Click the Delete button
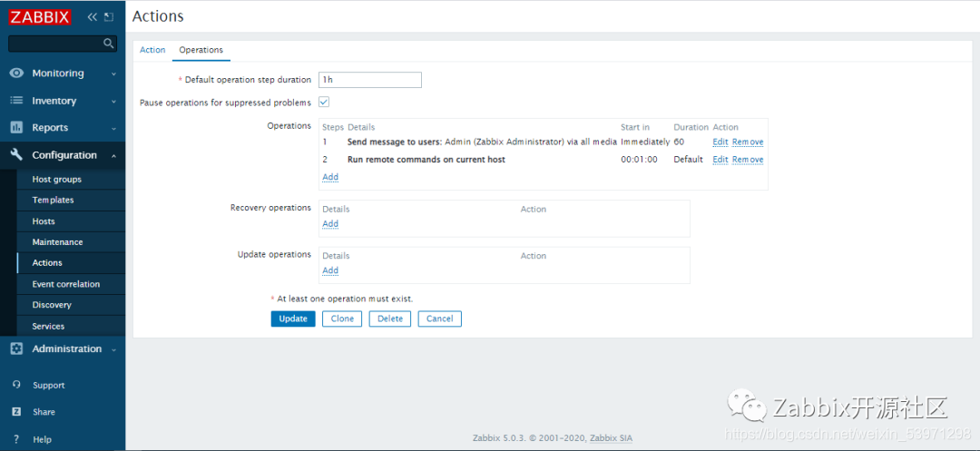This screenshot has height=451, width=980. point(390,319)
